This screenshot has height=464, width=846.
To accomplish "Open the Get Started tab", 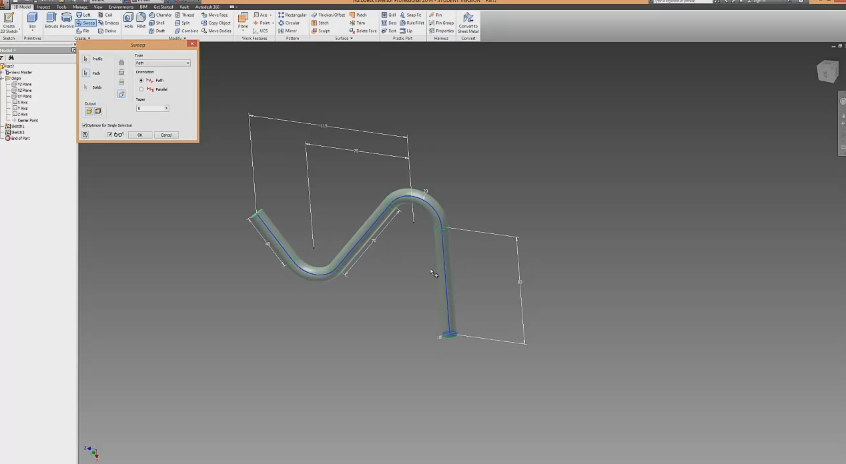I will [163, 7].
